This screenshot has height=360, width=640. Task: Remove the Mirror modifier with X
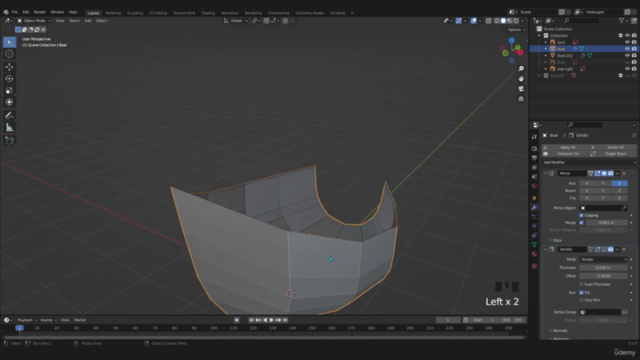click(624, 173)
